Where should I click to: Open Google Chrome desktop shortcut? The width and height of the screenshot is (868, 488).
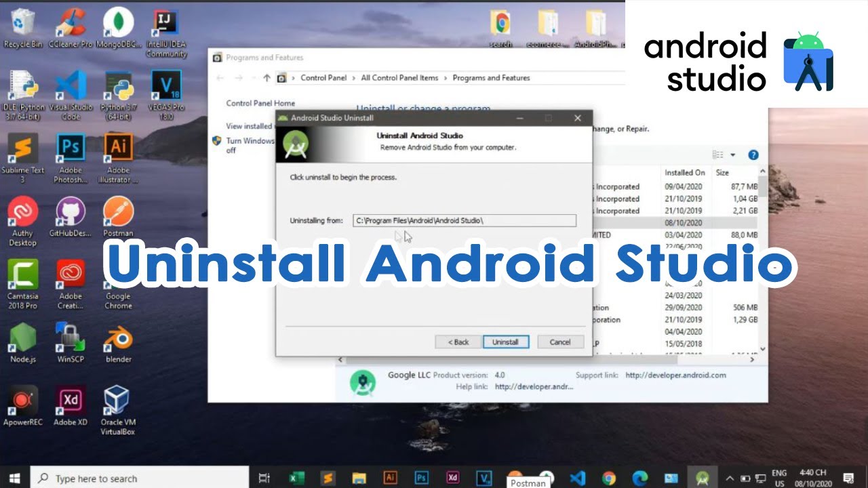pos(118,285)
